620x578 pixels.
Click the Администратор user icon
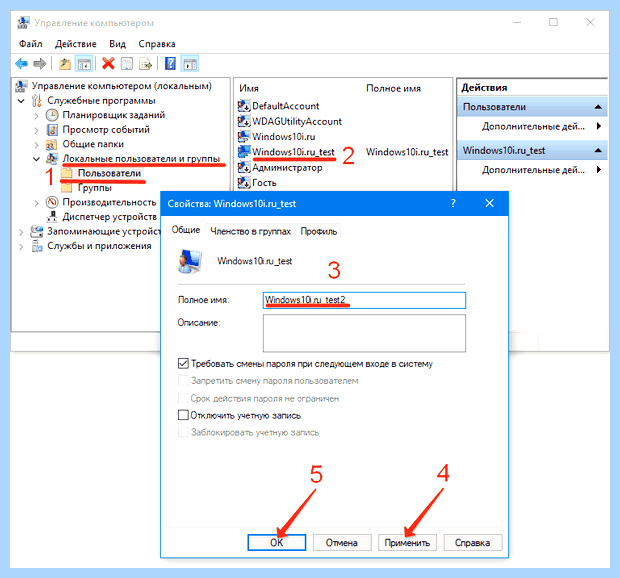pyautogui.click(x=244, y=167)
